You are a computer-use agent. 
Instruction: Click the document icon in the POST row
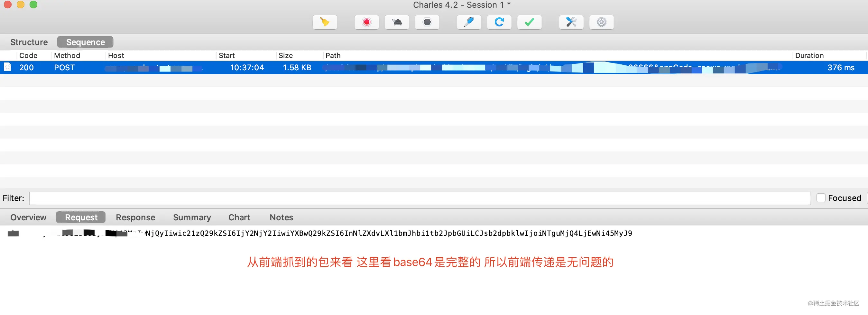tap(7, 67)
